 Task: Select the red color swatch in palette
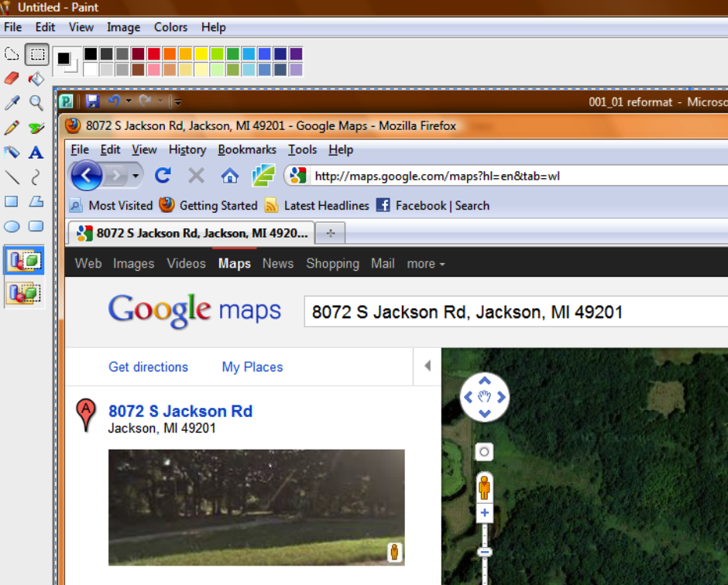152,53
